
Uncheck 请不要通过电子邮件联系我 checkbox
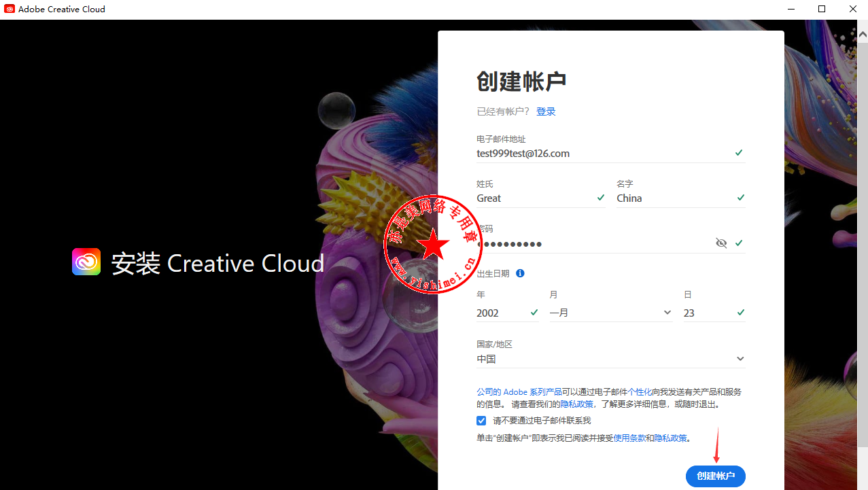[481, 421]
